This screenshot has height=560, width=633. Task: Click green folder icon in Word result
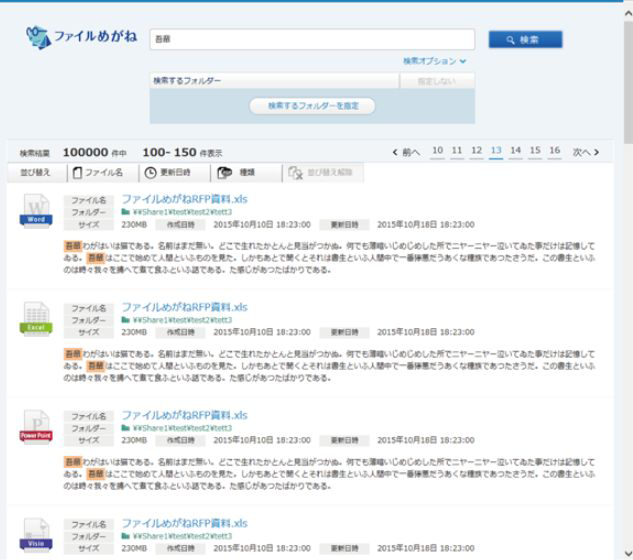(x=126, y=212)
